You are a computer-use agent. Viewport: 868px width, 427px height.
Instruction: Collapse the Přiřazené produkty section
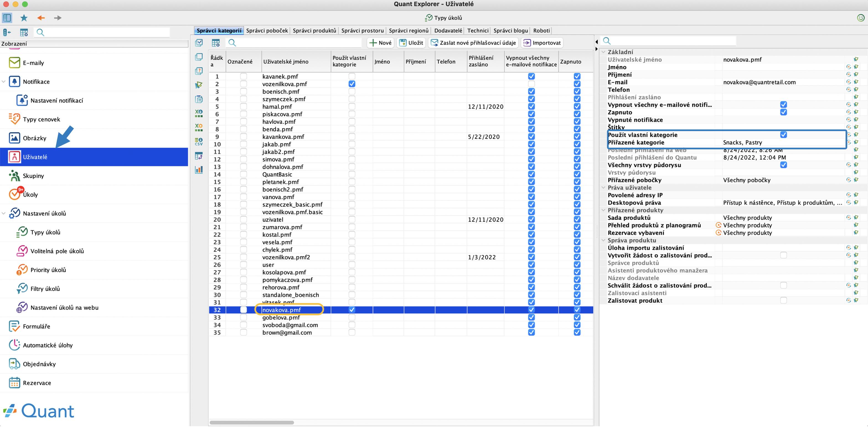click(603, 210)
